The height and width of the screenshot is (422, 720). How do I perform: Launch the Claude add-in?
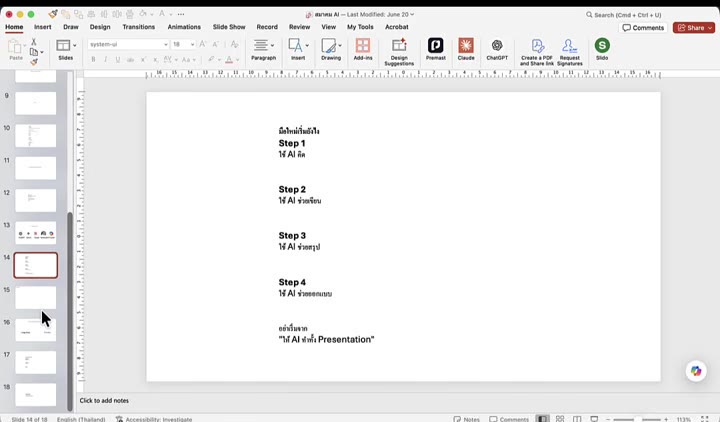(466, 49)
